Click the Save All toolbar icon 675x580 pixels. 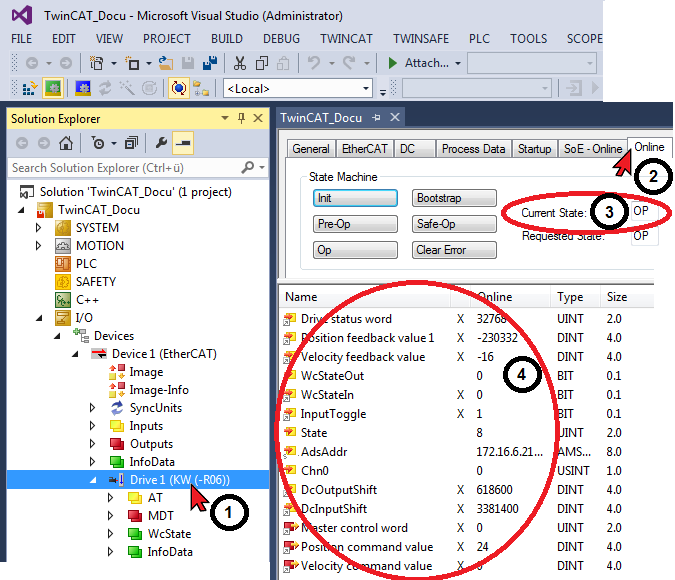pyautogui.click(x=210, y=63)
